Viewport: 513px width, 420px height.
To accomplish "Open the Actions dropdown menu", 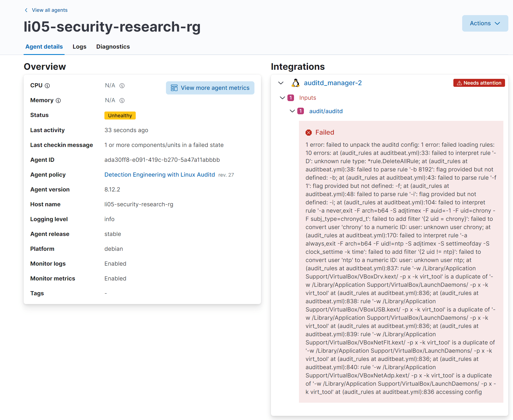I will [x=485, y=23].
